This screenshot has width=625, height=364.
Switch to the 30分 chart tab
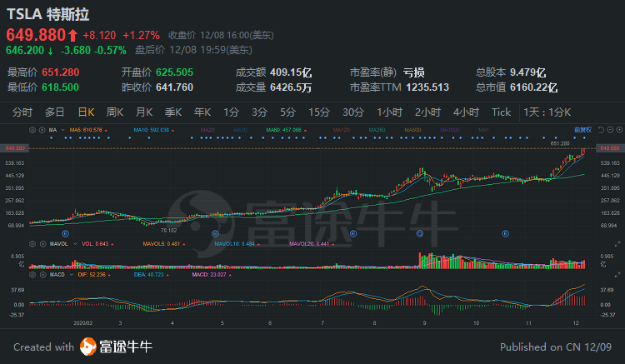coord(353,112)
